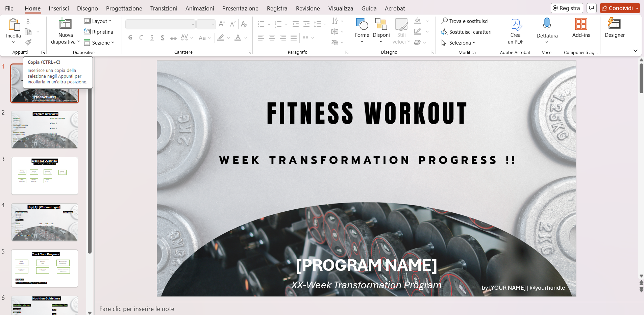This screenshot has width=644, height=315.
Task: Apply the font color A
Action: [x=238, y=37]
